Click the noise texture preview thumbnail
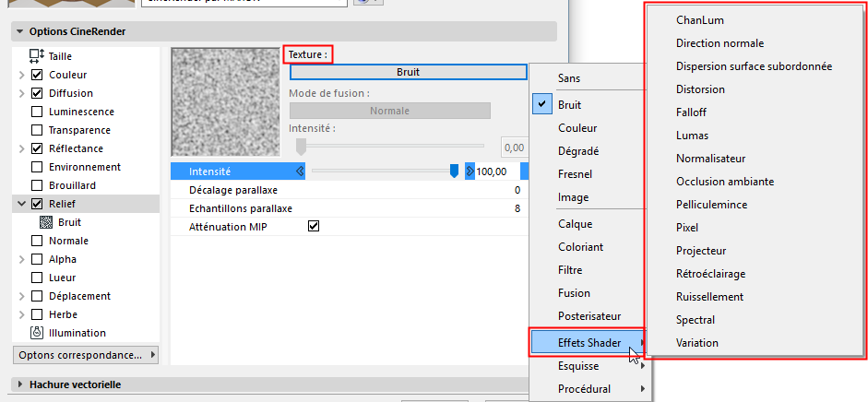 226,101
